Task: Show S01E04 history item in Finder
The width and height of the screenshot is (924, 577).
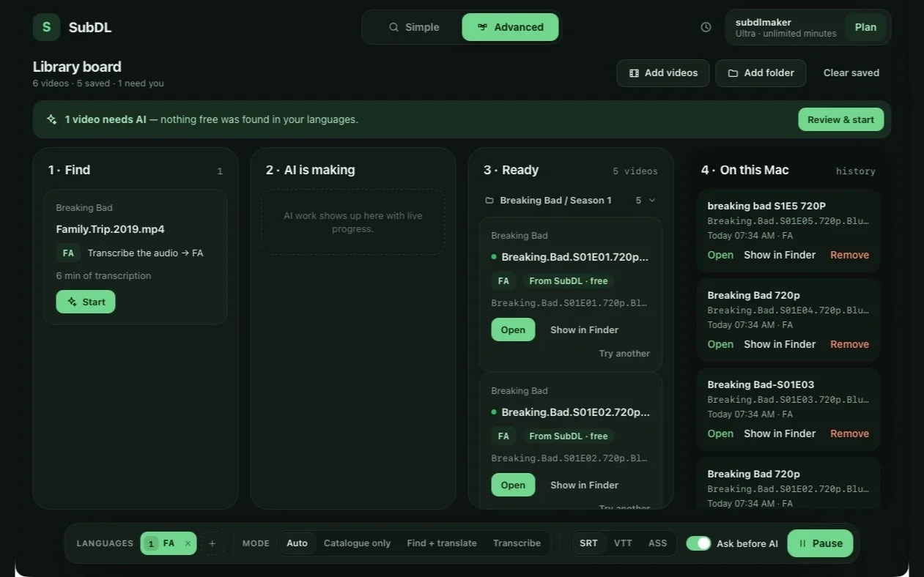Action: coord(780,344)
